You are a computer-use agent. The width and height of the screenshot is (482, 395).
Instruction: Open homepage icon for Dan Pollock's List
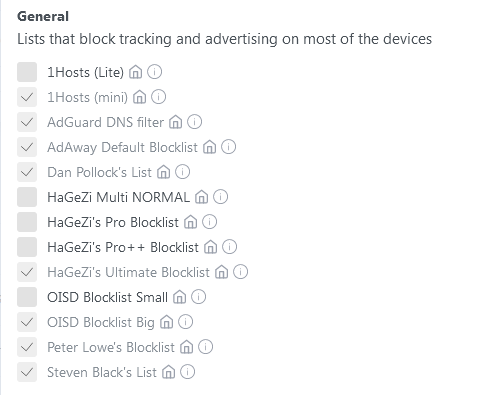(164, 172)
